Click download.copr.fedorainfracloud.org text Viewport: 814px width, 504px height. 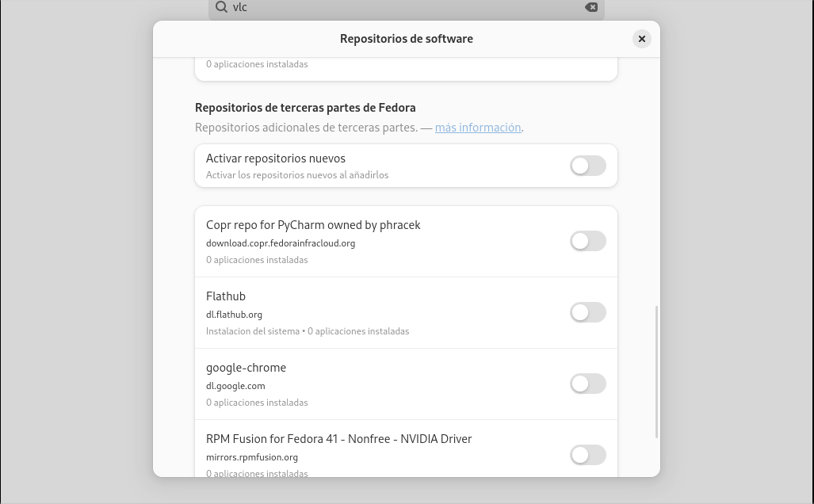coord(281,243)
